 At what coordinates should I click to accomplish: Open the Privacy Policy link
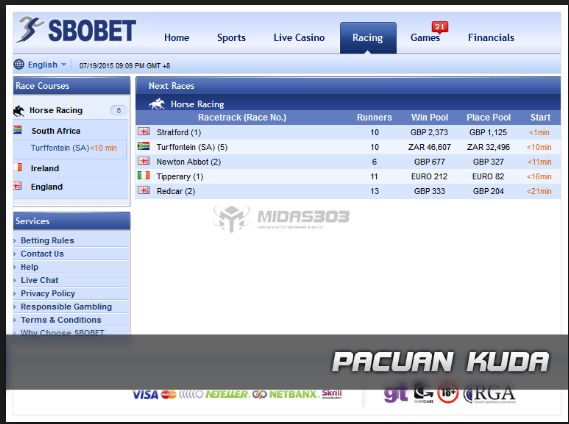48,294
